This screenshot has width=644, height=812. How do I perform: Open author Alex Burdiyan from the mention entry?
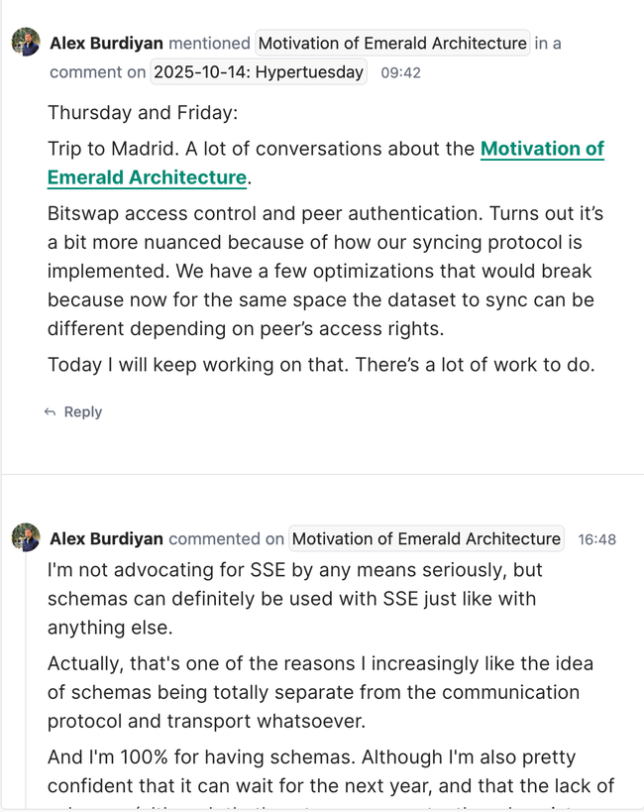click(106, 44)
